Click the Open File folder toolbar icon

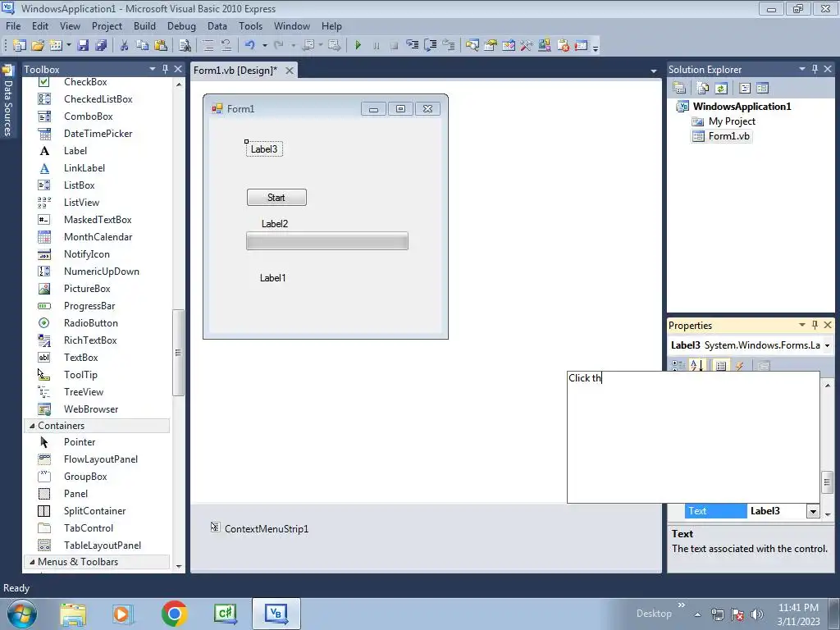pyautogui.click(x=38, y=46)
